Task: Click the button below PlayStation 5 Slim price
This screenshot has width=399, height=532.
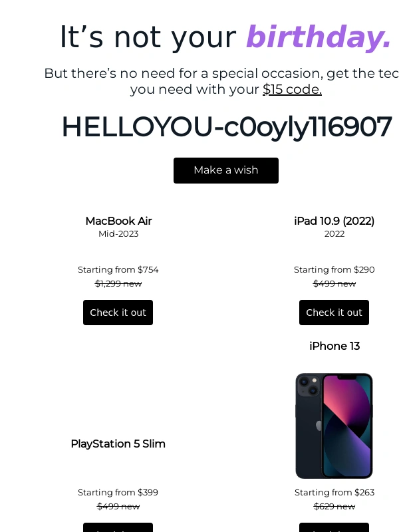Action: click(118, 527)
